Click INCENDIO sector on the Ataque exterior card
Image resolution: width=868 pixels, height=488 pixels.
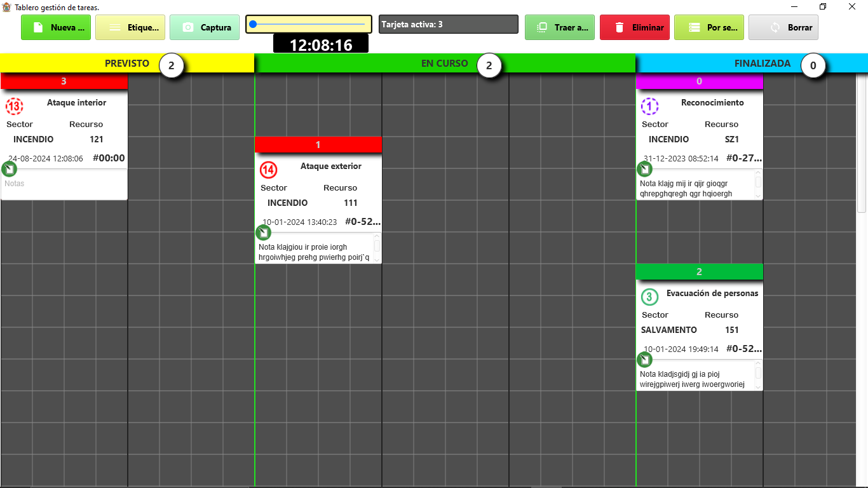click(288, 203)
